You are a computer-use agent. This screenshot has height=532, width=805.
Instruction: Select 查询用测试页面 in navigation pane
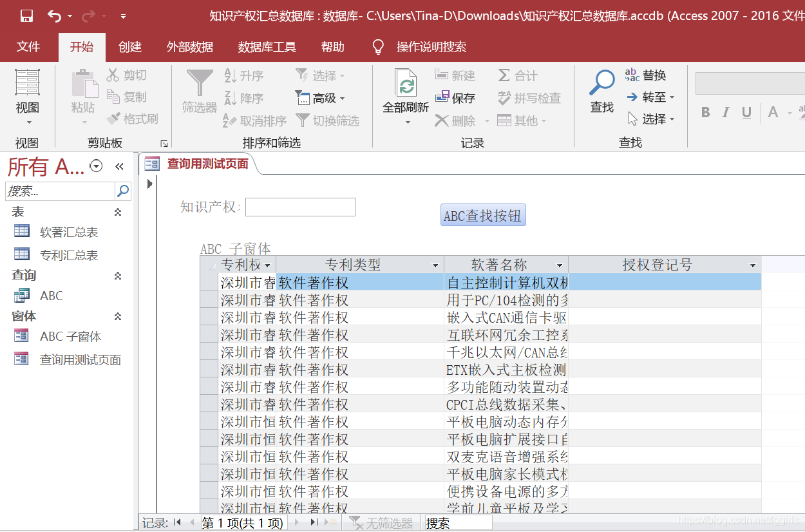tap(80, 359)
